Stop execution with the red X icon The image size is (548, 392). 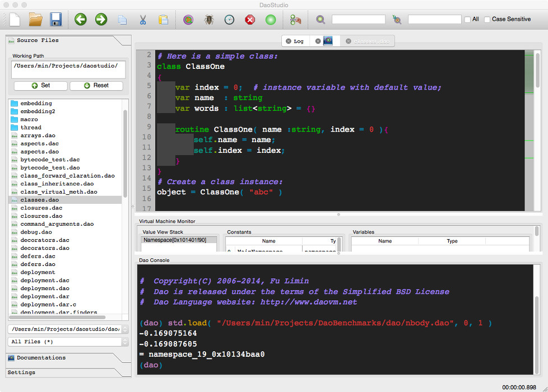click(250, 20)
